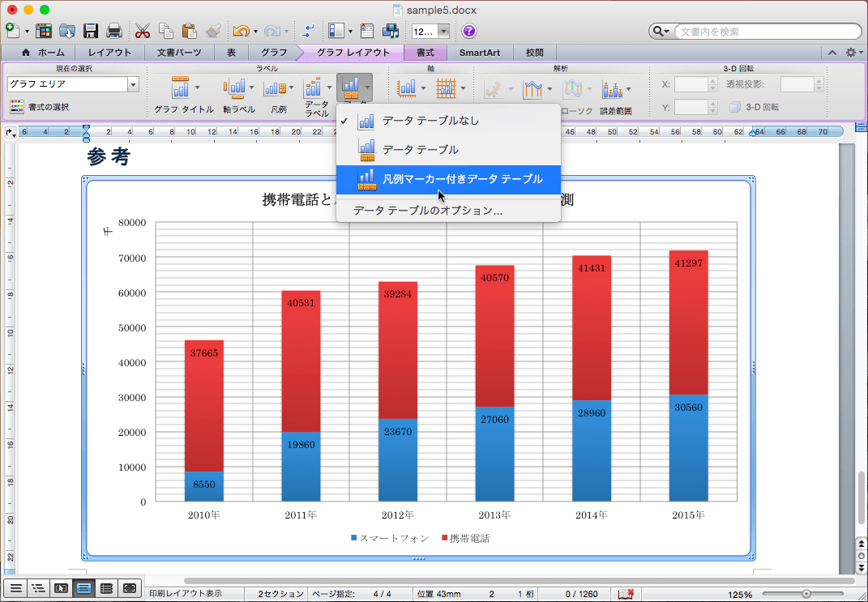Collapse the ribbon with chevron

(x=832, y=53)
